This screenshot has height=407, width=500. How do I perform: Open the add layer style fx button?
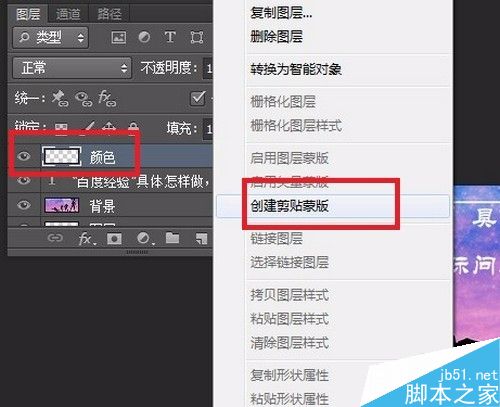click(86, 239)
